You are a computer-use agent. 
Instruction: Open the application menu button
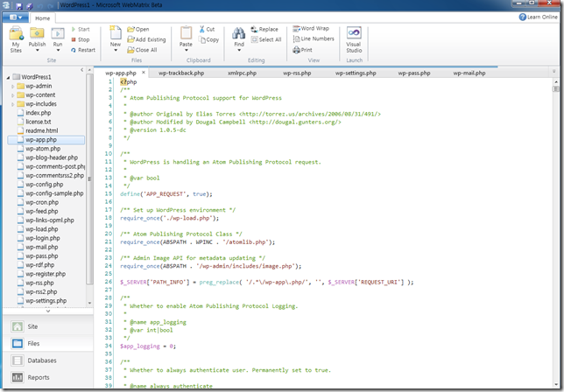click(15, 17)
